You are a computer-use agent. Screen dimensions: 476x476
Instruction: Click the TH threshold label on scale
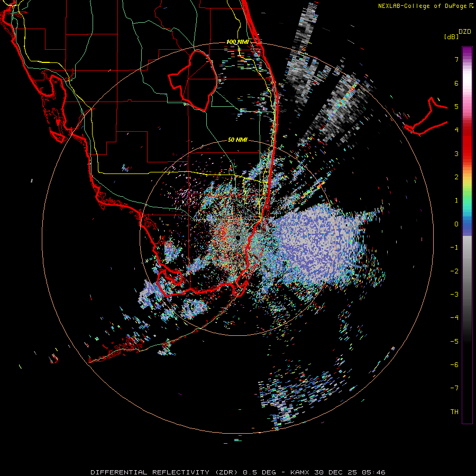click(454, 411)
